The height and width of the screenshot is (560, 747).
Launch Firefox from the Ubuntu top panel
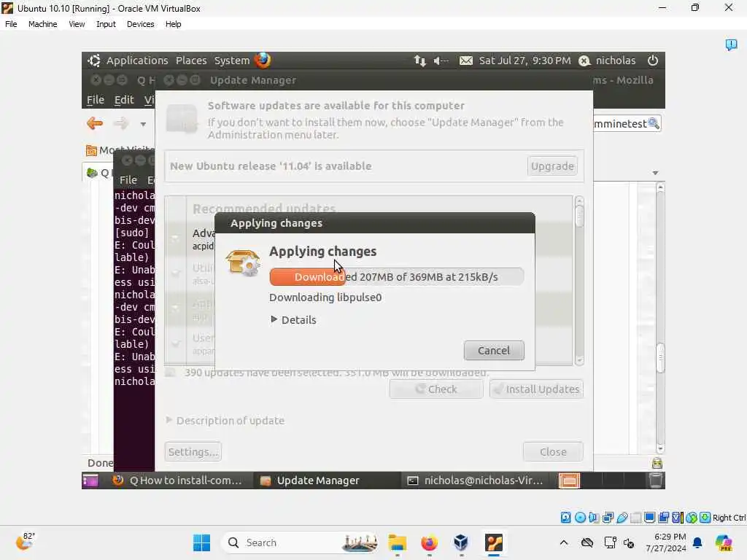point(263,60)
